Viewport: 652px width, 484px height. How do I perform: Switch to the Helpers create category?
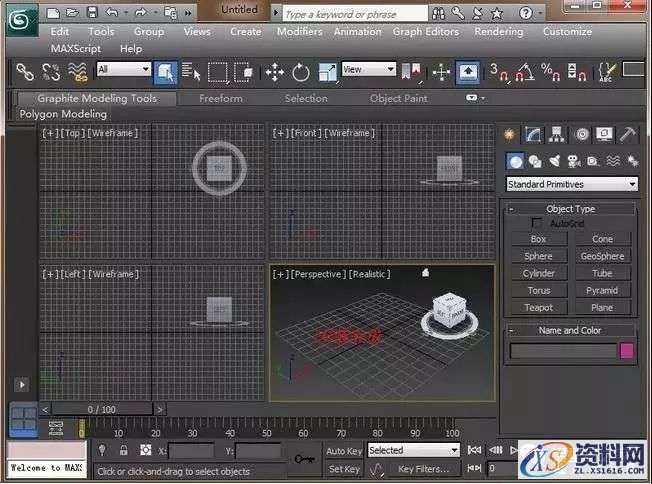click(593, 161)
